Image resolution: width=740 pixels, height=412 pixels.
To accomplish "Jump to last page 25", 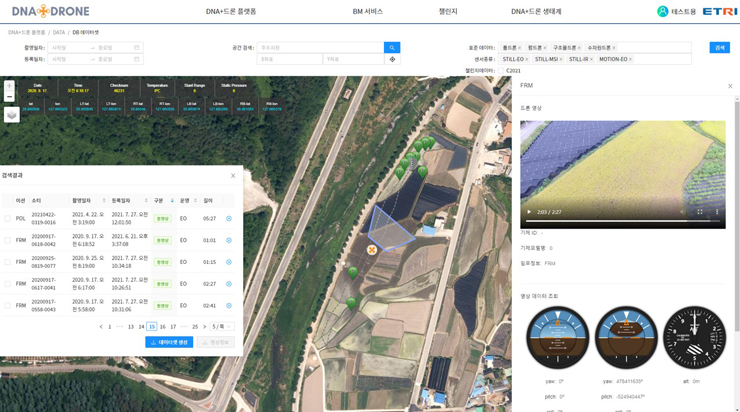I will [x=195, y=327].
